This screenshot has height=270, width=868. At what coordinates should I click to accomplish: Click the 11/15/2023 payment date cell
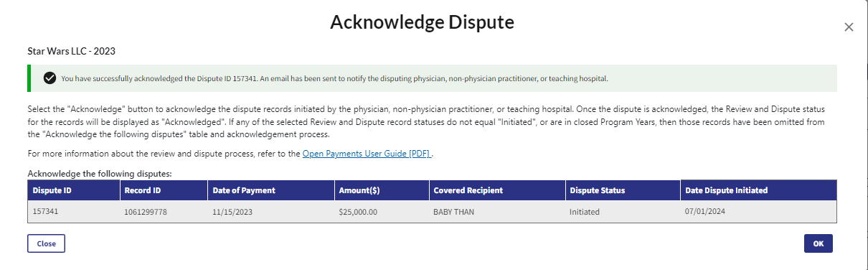[x=270, y=212]
